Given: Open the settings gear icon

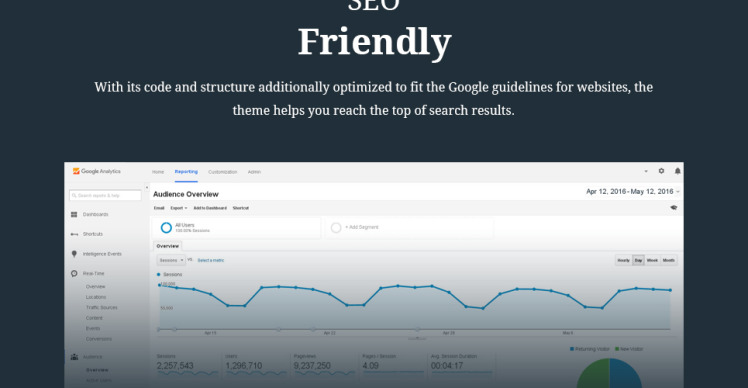Looking at the screenshot, I should (x=661, y=171).
